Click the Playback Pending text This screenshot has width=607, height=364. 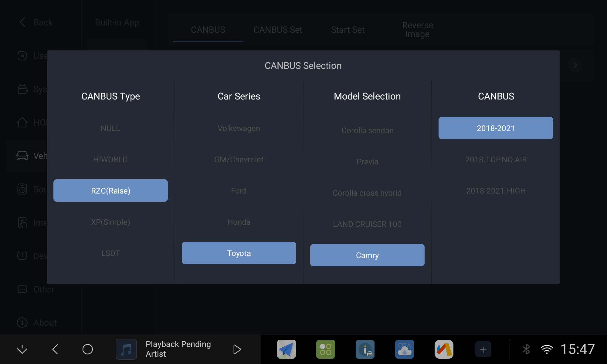pos(178,344)
